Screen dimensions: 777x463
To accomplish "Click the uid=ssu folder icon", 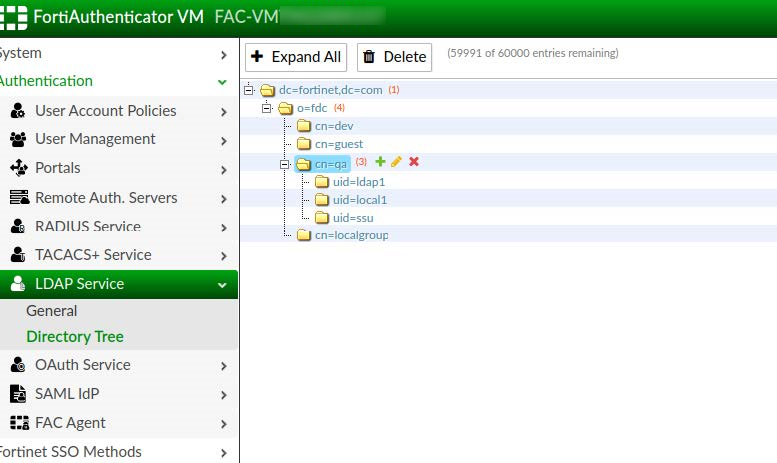I will point(322,218).
